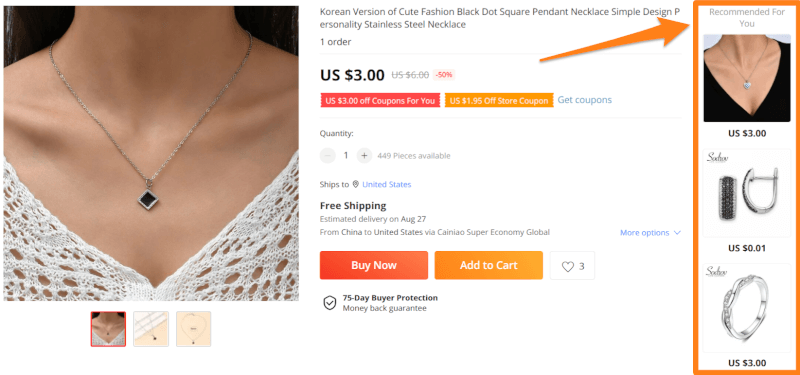Screen dimensions: 800x375
Task: Click the chevron next to More options
Action: coord(678,233)
